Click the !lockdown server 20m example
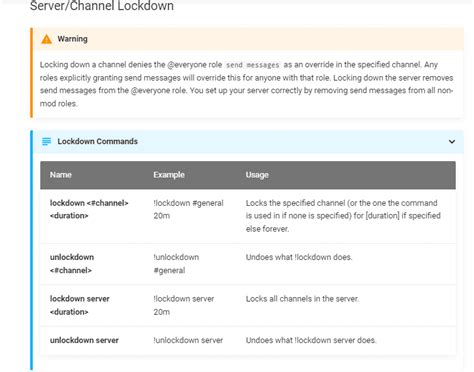Image resolution: width=474 pixels, height=372 pixels. tap(184, 305)
